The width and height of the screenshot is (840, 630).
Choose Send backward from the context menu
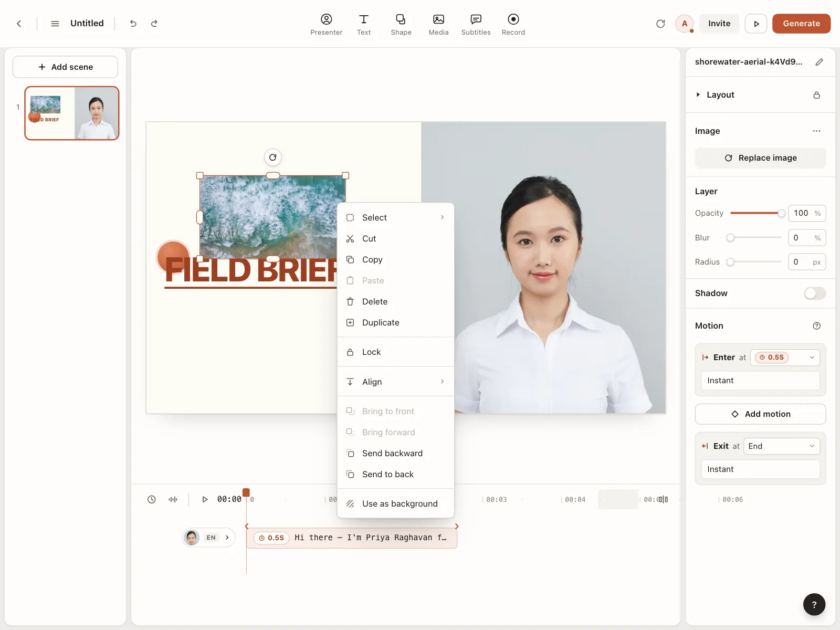[x=395, y=453]
